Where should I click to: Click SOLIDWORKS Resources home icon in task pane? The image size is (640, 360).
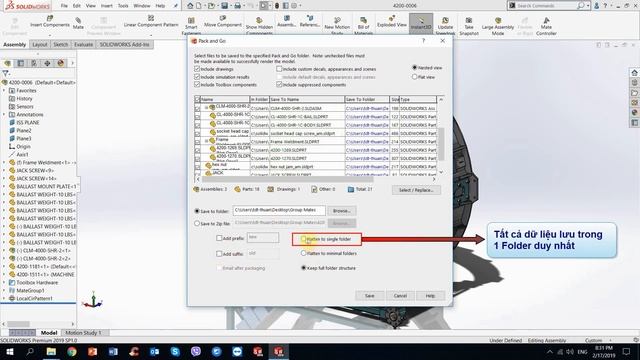[634, 73]
